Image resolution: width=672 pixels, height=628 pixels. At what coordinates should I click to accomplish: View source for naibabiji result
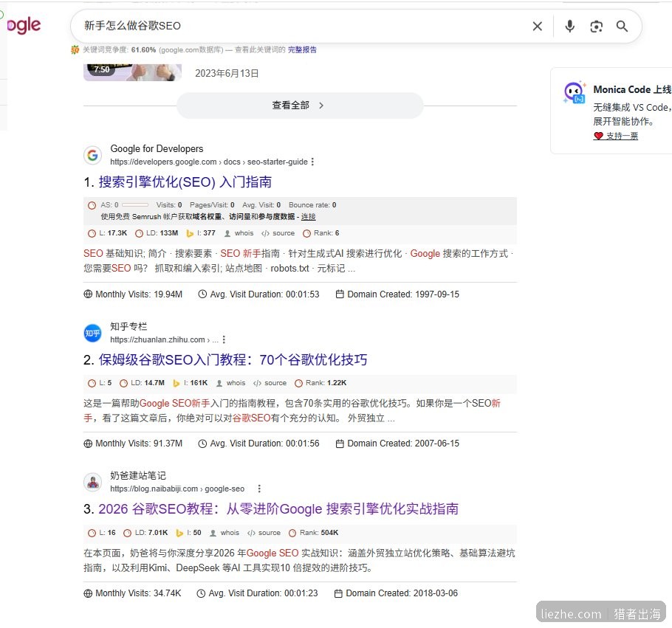click(x=264, y=533)
